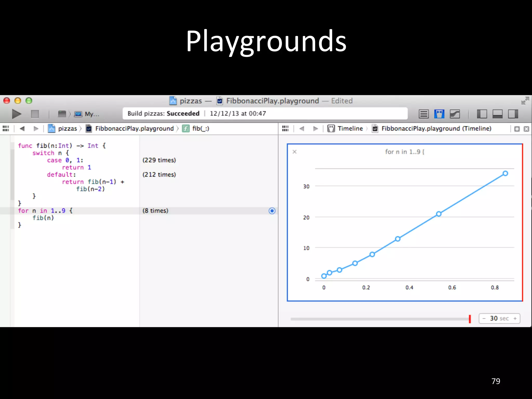
Task: Open the related items grid menu in timeline pane
Action: point(285,129)
